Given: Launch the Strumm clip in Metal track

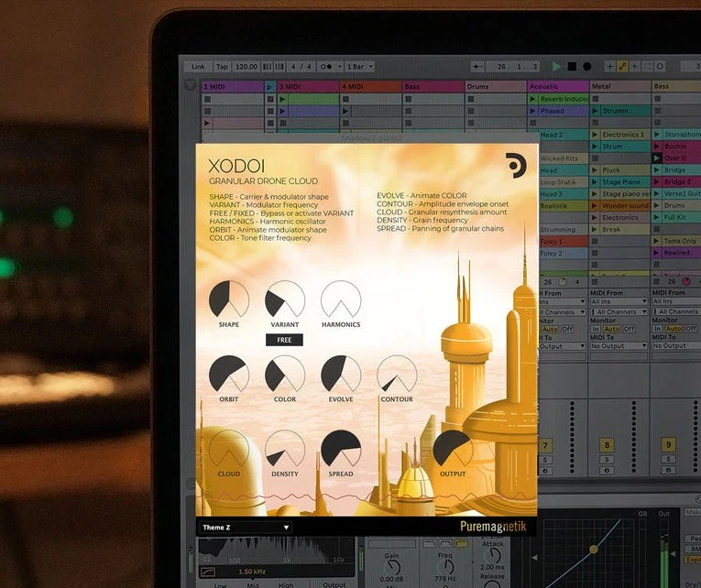Looking at the screenshot, I should 595,111.
